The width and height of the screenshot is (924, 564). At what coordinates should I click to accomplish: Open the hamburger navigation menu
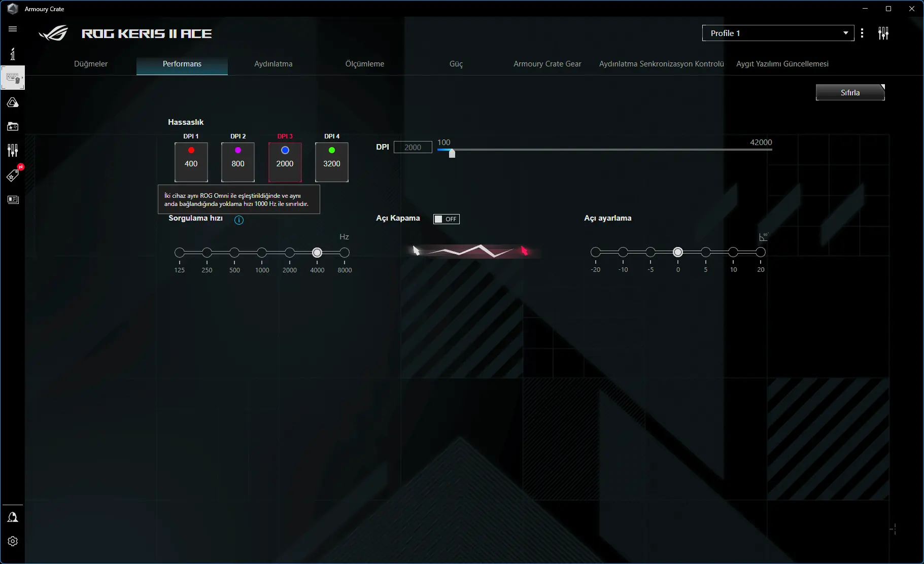(13, 29)
